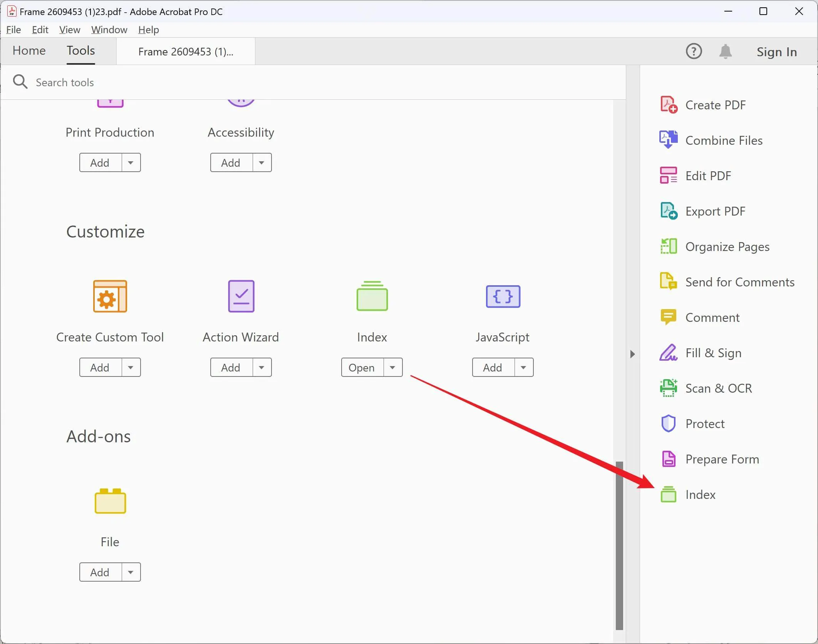Image resolution: width=818 pixels, height=644 pixels.
Task: Click the Sign In button
Action: (x=773, y=51)
